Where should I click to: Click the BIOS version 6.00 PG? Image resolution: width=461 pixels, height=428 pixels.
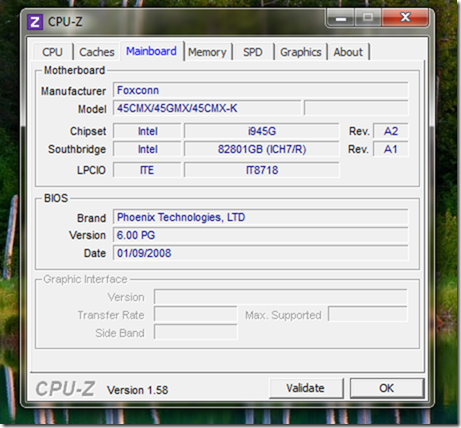260,235
